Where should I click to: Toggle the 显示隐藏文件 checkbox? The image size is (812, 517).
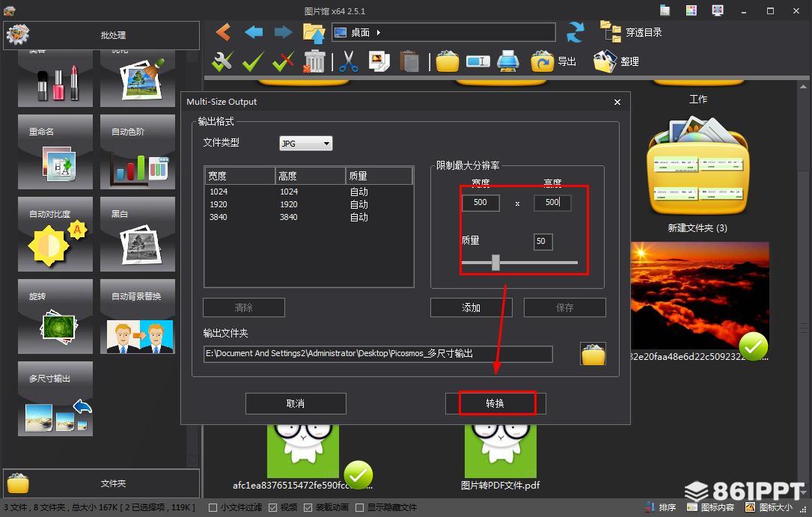pos(359,508)
